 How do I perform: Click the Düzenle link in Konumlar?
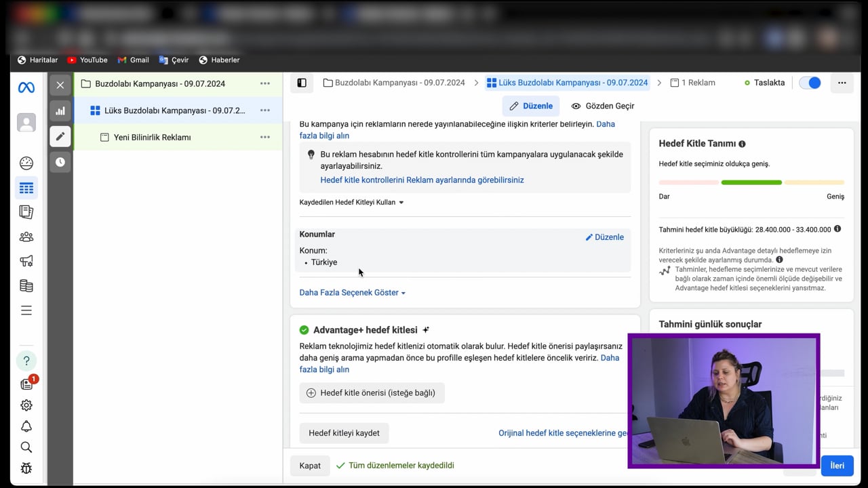click(605, 237)
